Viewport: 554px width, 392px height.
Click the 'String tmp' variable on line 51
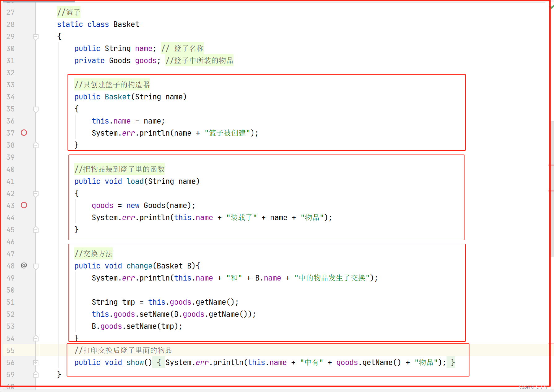coord(113,302)
